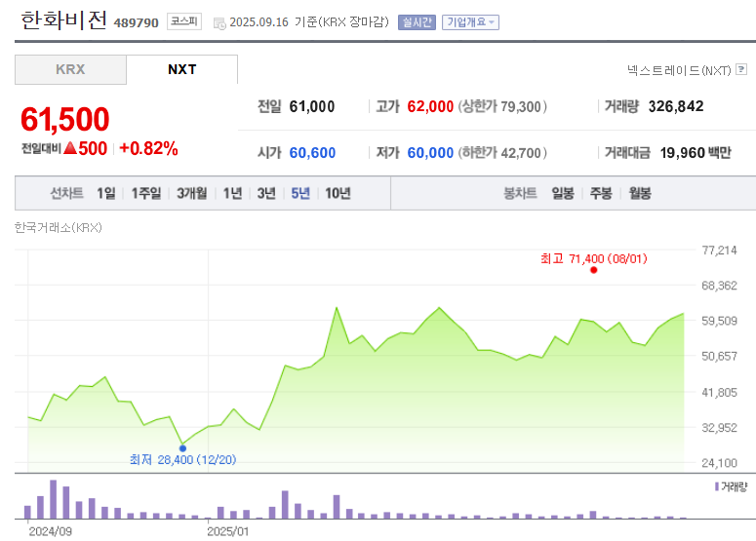Click the calendar icon beside 2025.09.16

point(219,23)
